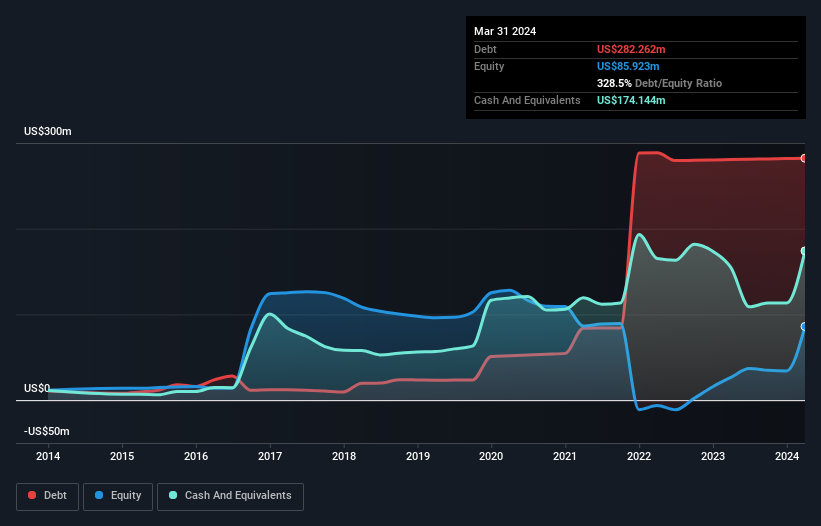Click the 2015 x-axis label
821x526 pixels.
pyautogui.click(x=122, y=456)
